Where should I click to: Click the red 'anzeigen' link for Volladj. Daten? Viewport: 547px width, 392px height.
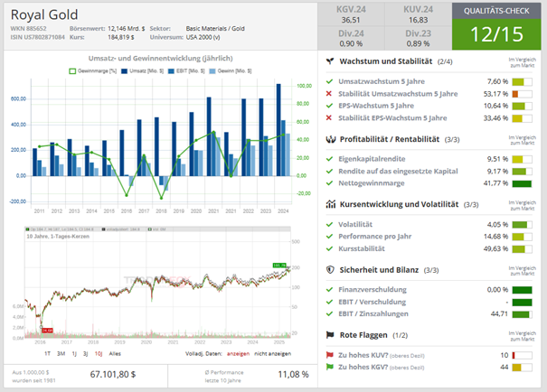pyautogui.click(x=239, y=354)
